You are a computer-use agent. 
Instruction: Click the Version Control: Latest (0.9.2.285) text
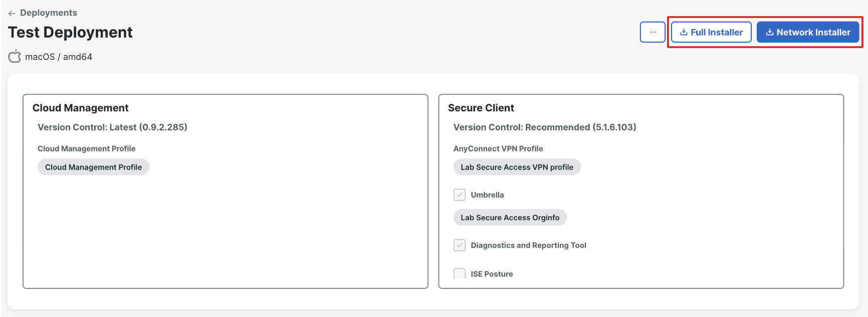[112, 127]
